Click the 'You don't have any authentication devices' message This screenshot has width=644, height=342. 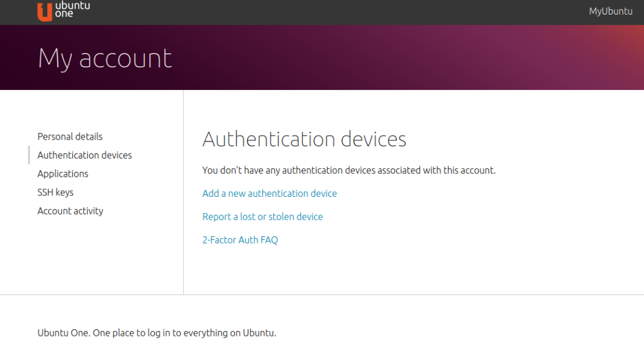pos(348,170)
